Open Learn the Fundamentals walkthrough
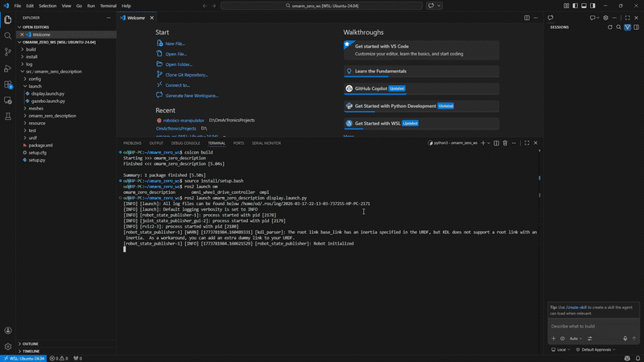644x362 pixels. point(421,72)
